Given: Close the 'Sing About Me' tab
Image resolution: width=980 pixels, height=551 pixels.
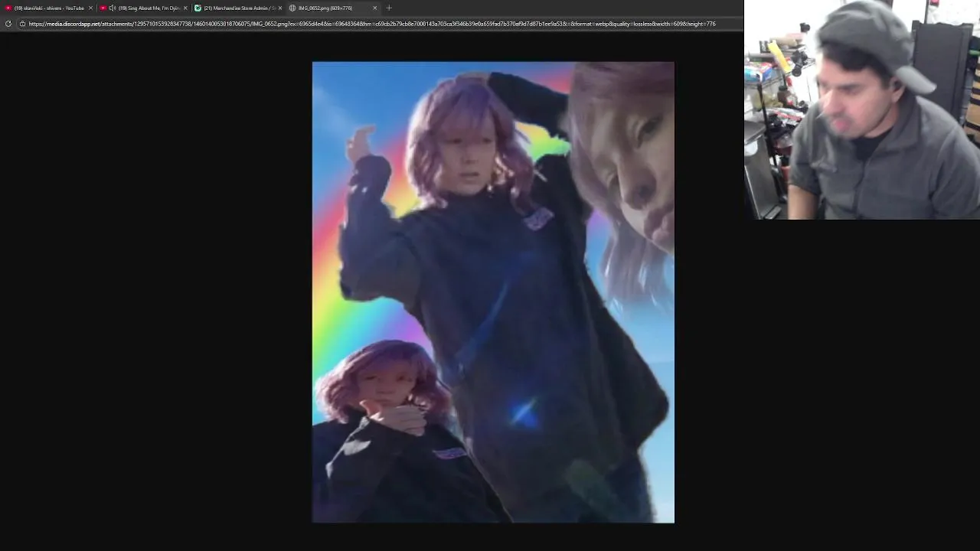Looking at the screenshot, I should click(185, 8).
